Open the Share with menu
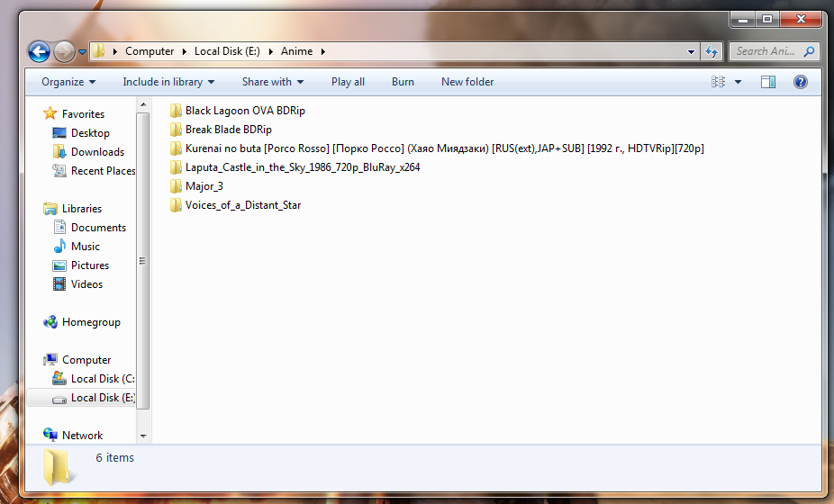The image size is (834, 504). coord(273,82)
